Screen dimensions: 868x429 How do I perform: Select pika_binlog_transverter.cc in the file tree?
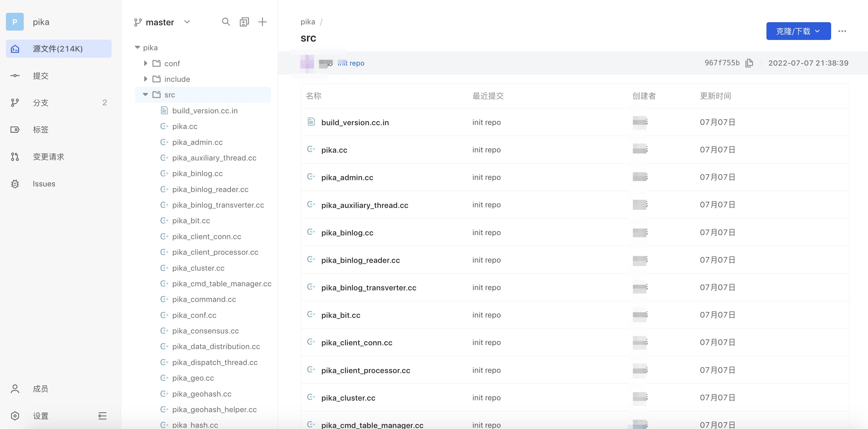[x=218, y=205]
